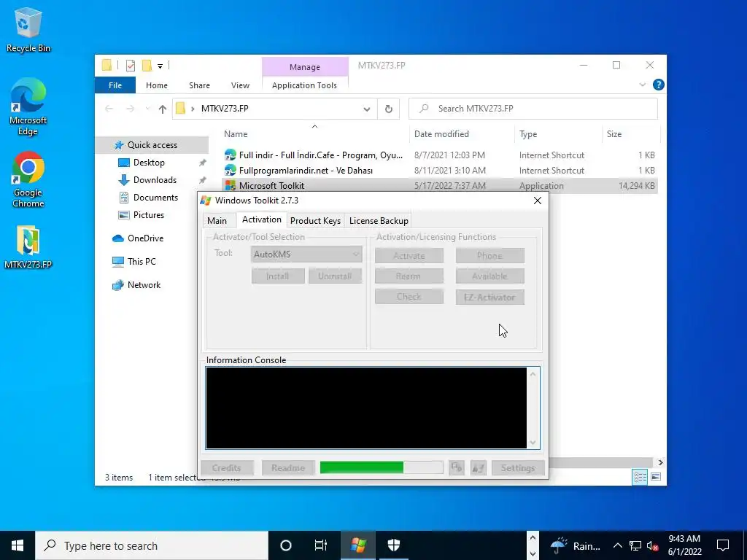Click the Activate button
Viewport: 747px width, 560px height.
[x=409, y=256]
